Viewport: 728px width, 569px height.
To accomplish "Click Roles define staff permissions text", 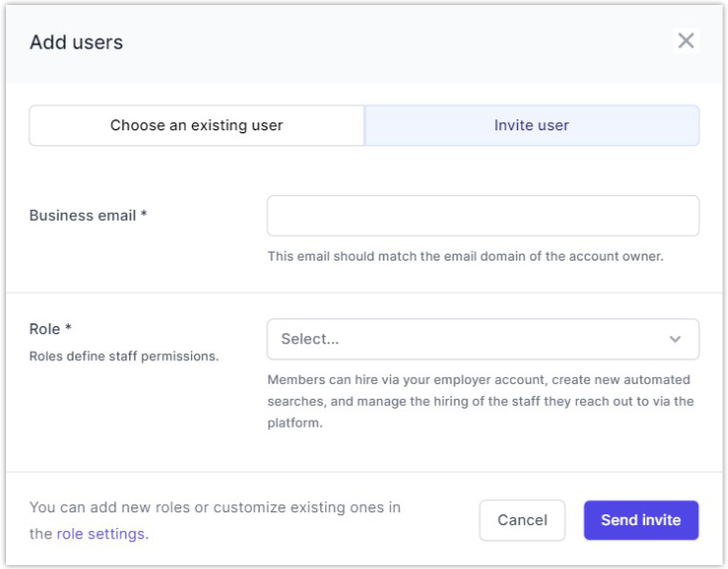I will coord(123,356).
